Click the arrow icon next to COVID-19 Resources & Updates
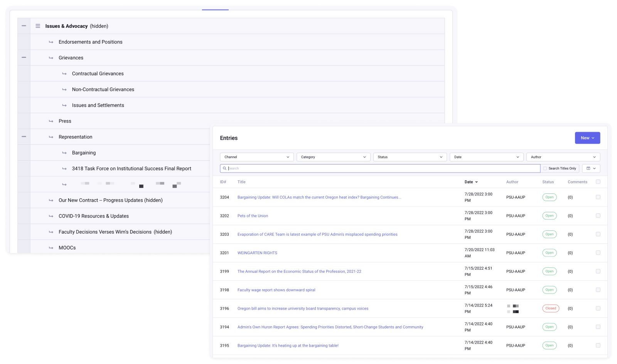 pyautogui.click(x=51, y=216)
